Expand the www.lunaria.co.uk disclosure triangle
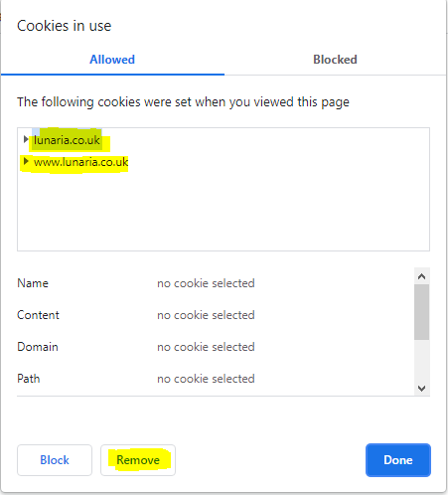The image size is (448, 495). pos(26,162)
